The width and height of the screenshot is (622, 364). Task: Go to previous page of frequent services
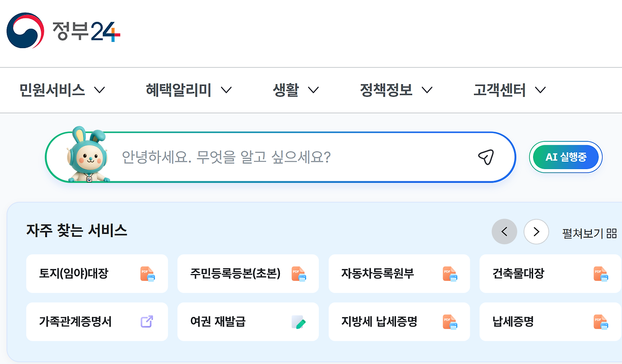click(504, 232)
